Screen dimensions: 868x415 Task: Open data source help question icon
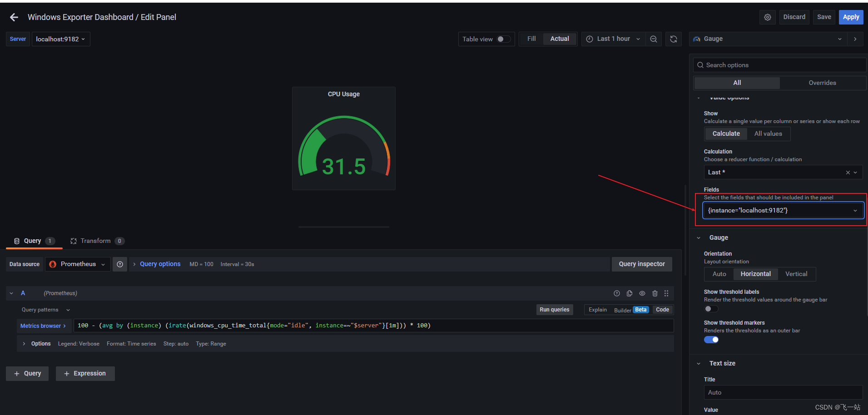(120, 264)
